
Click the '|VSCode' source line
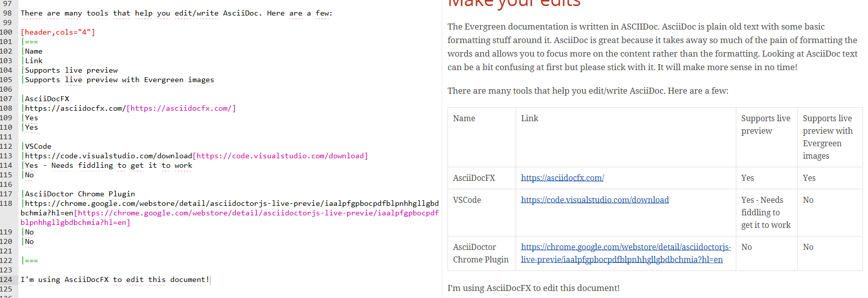pyautogui.click(x=37, y=146)
